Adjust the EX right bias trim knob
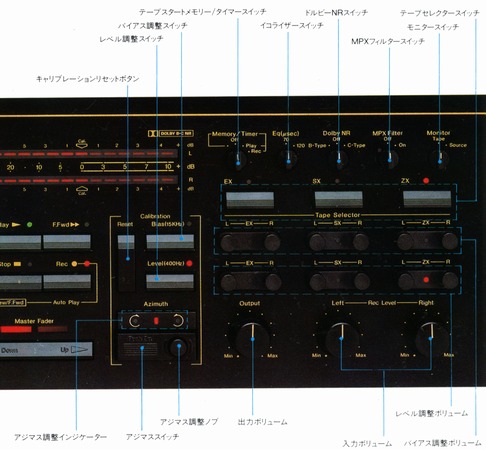 (272, 242)
